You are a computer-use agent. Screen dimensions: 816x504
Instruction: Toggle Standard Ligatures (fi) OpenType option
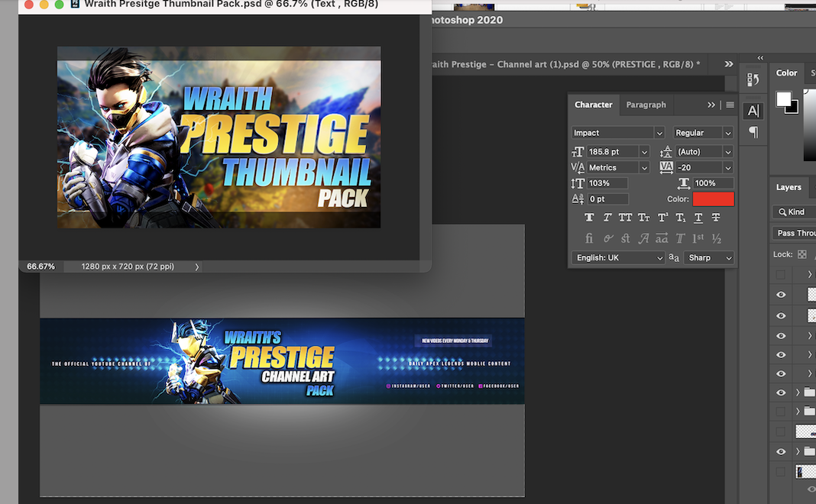tap(589, 238)
